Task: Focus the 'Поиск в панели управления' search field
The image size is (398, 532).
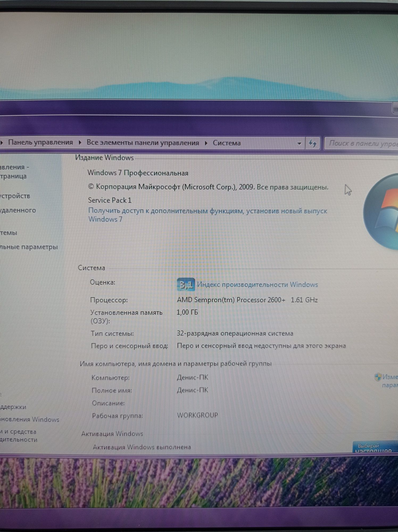Action: coord(361,144)
